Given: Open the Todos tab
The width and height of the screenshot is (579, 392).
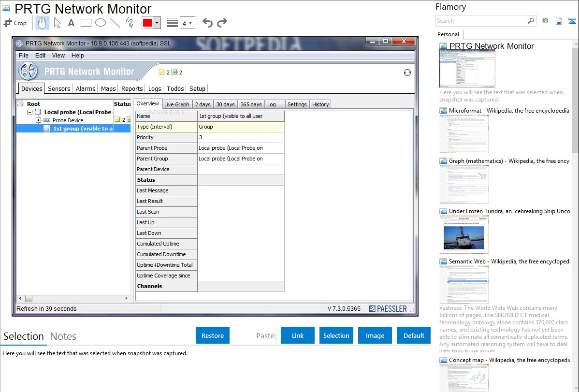Looking at the screenshot, I should pos(175,88).
